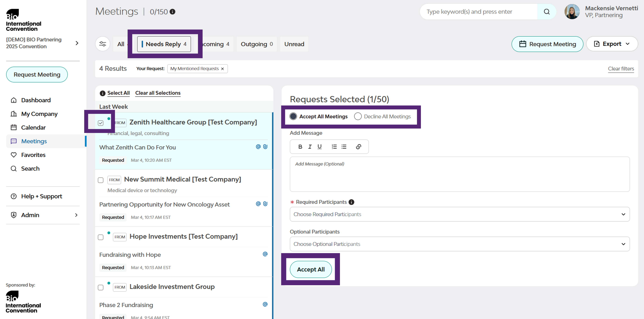Open the Zenith Healthcare Group request title

(x=193, y=122)
